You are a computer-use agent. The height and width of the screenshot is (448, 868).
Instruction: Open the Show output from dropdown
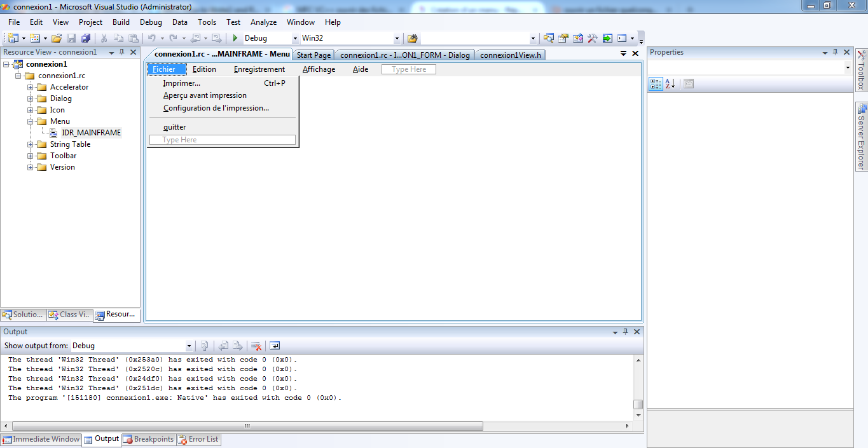[189, 346]
